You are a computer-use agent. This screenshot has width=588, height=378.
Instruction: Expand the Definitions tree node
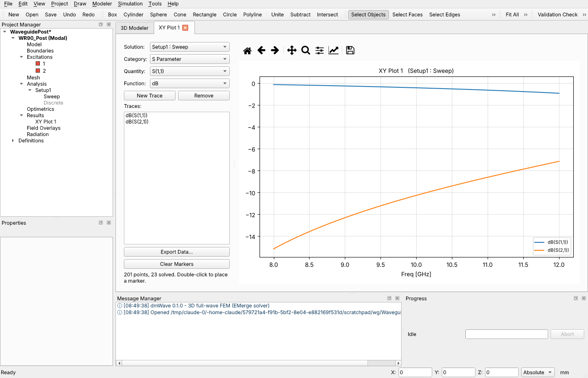[13, 141]
